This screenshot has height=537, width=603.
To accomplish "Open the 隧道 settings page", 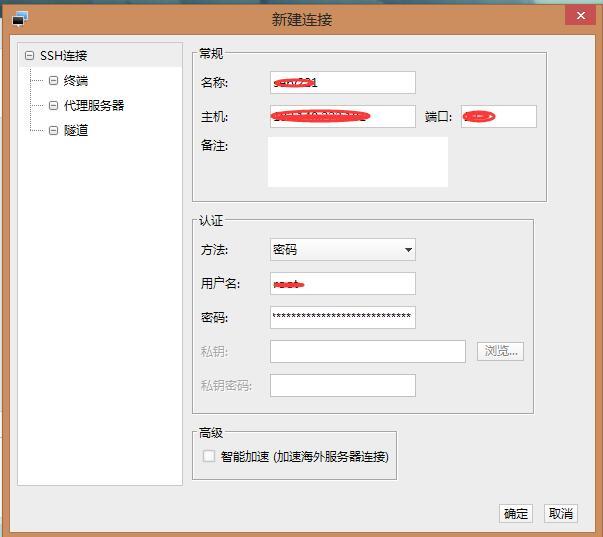I will point(76,130).
